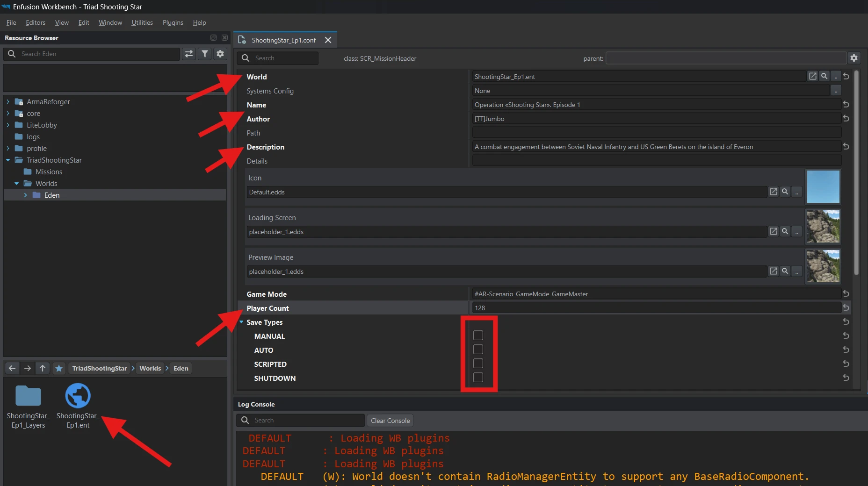Go to Eden breadcrumb
Image resolution: width=868 pixels, height=486 pixels.
pyautogui.click(x=181, y=368)
